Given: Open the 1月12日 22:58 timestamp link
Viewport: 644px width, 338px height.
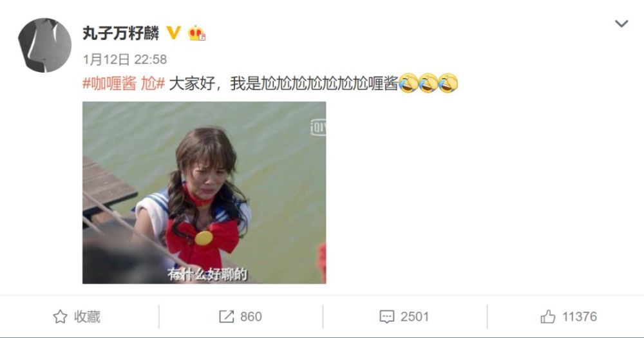Looking at the screenshot, I should (x=125, y=59).
